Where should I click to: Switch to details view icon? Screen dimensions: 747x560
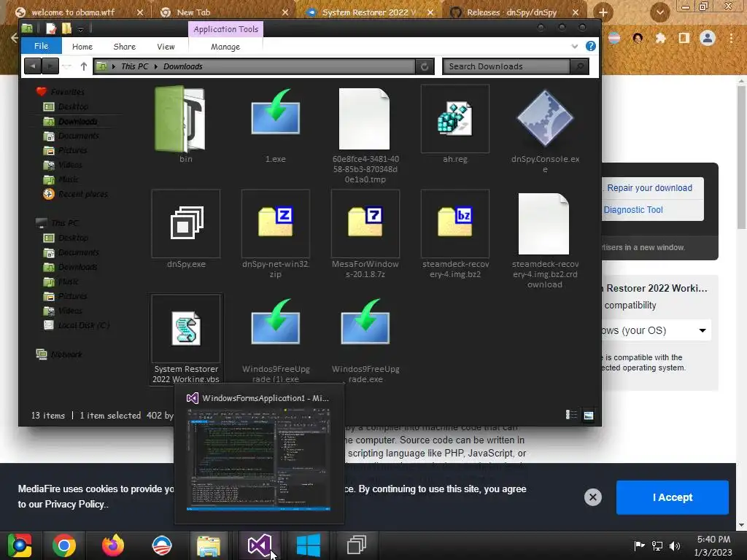coord(571,415)
